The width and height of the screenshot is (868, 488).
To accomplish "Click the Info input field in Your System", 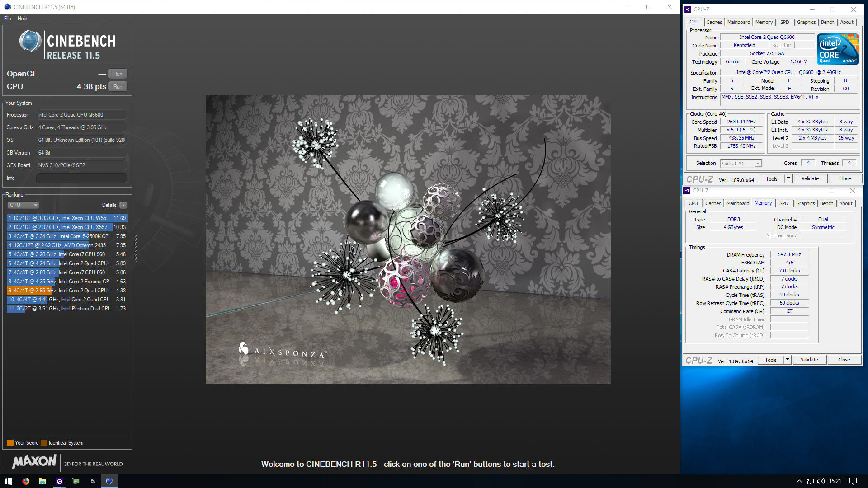I will point(81,178).
